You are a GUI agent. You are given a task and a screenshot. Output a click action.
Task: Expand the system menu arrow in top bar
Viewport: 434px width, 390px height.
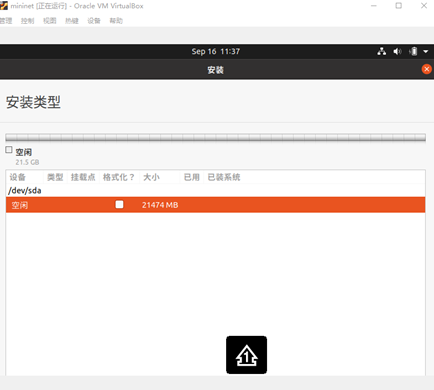point(426,52)
